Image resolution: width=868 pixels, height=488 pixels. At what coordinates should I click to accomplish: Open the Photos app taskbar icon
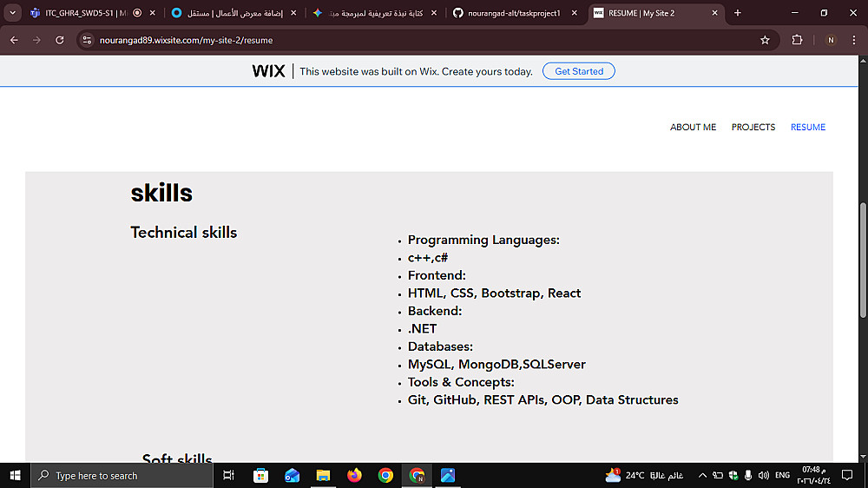(448, 475)
